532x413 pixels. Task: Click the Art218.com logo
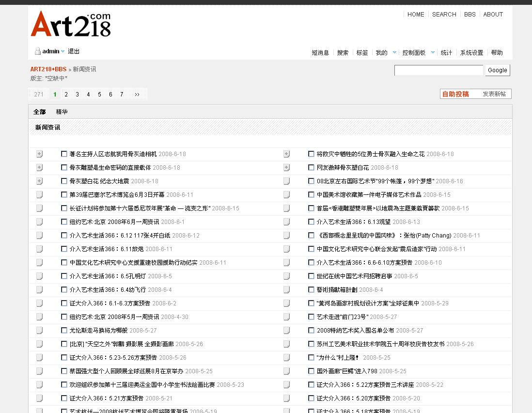pos(71,24)
